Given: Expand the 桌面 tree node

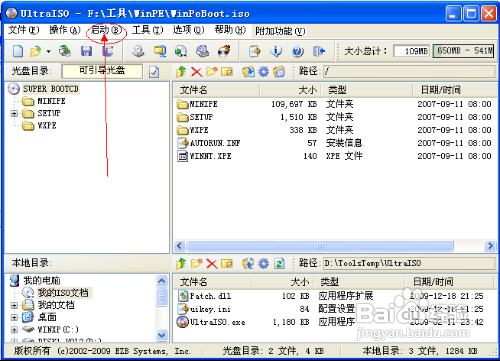Looking at the screenshot, I should point(14,317).
